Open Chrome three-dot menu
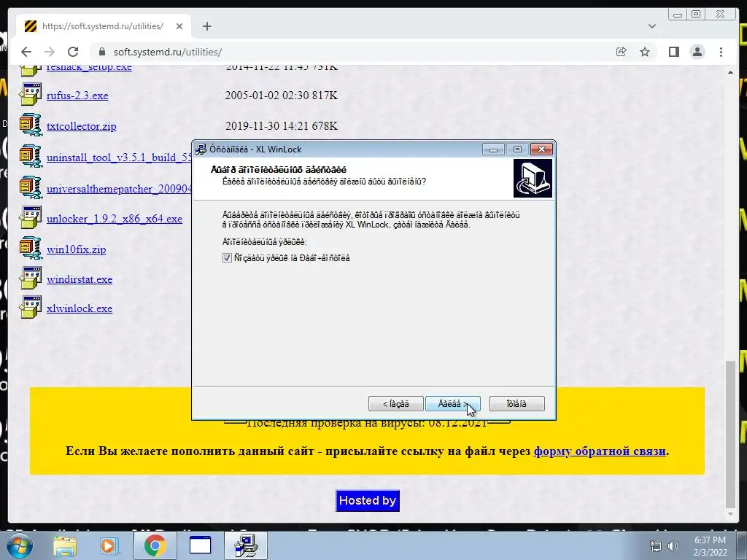This screenshot has height=560, width=747. (x=721, y=52)
